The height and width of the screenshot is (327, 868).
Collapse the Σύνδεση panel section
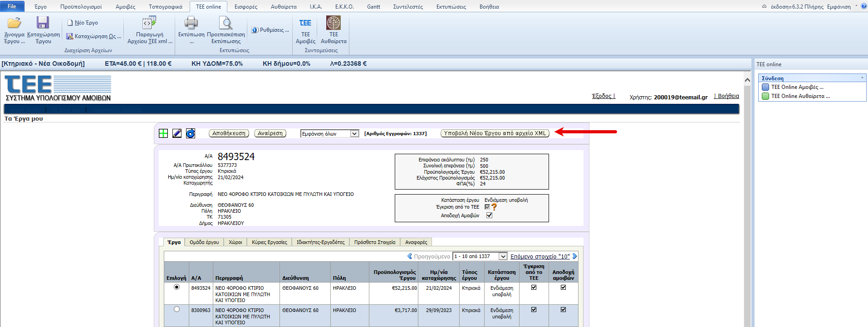pos(862,78)
